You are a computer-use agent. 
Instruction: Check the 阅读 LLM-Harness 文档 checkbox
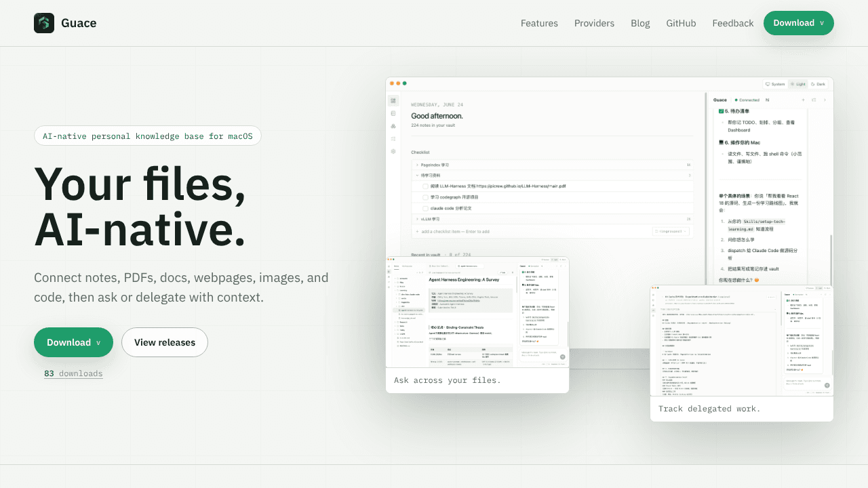click(x=425, y=186)
